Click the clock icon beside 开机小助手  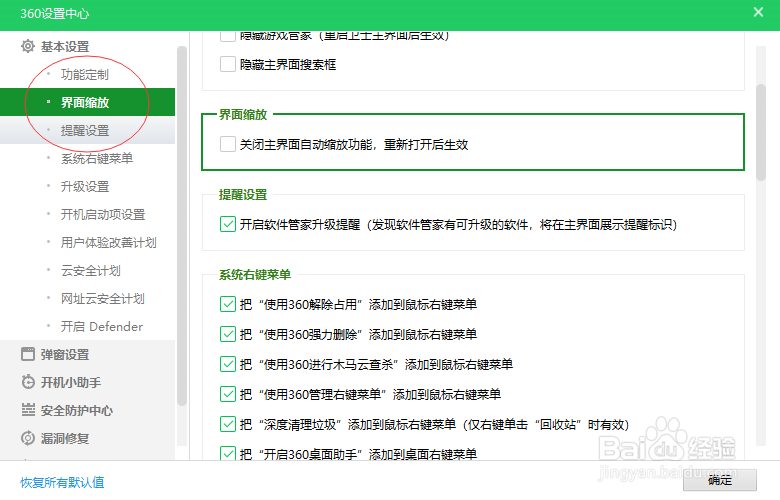pyautogui.click(x=28, y=382)
